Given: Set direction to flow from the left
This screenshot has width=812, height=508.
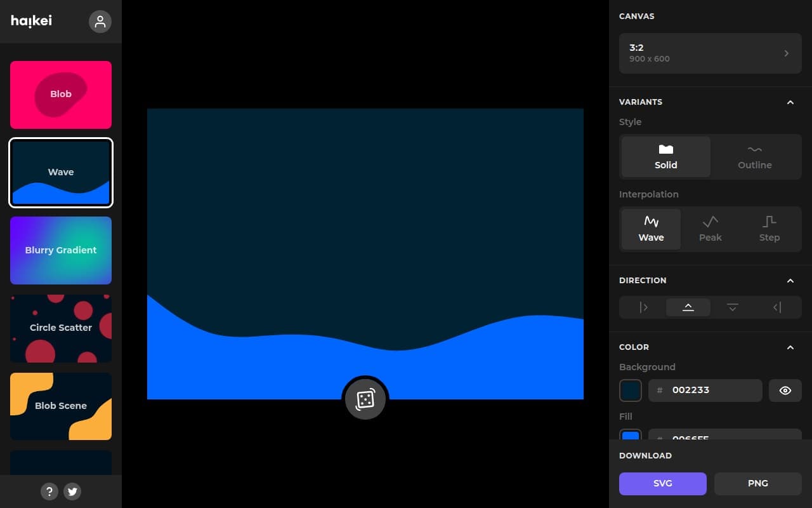Looking at the screenshot, I should click(x=644, y=307).
